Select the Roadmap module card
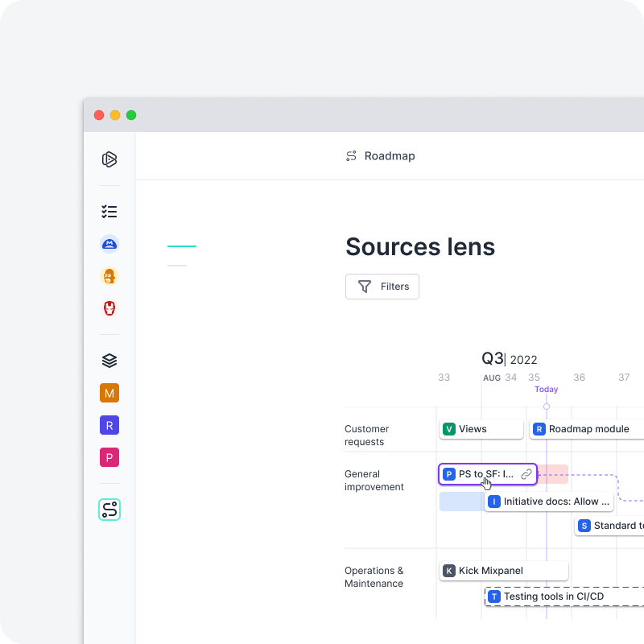The width and height of the screenshot is (644, 644). [585, 429]
